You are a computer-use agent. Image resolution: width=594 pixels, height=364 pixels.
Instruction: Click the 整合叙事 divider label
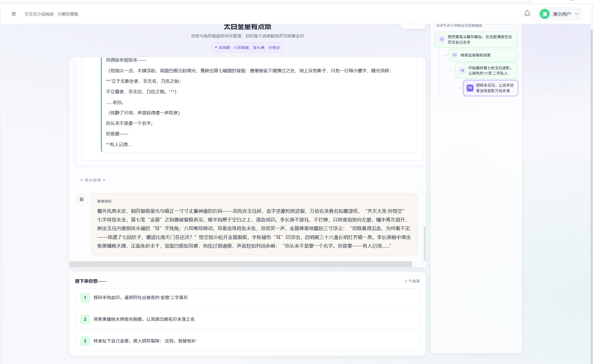point(93,180)
